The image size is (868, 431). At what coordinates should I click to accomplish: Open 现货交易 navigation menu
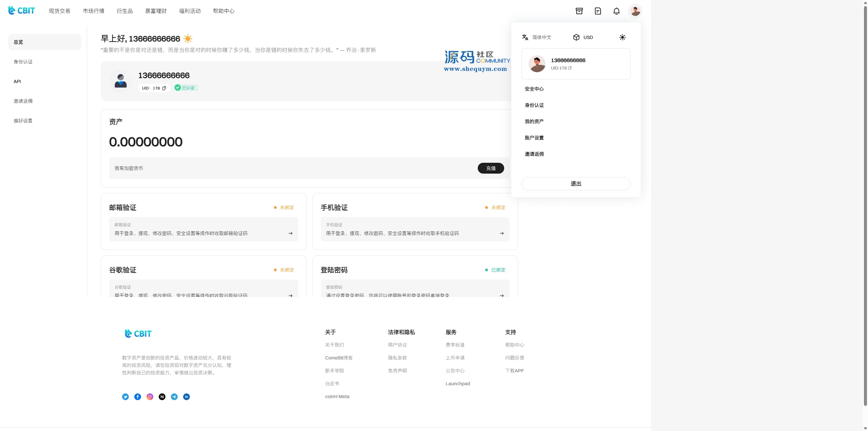[59, 11]
